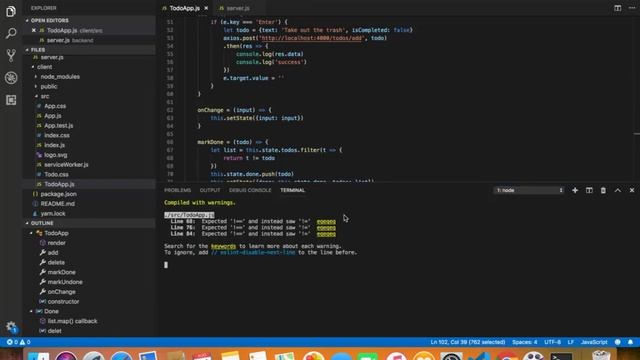Change file encoding UTF-8
The image size is (640, 360).
click(x=552, y=342)
